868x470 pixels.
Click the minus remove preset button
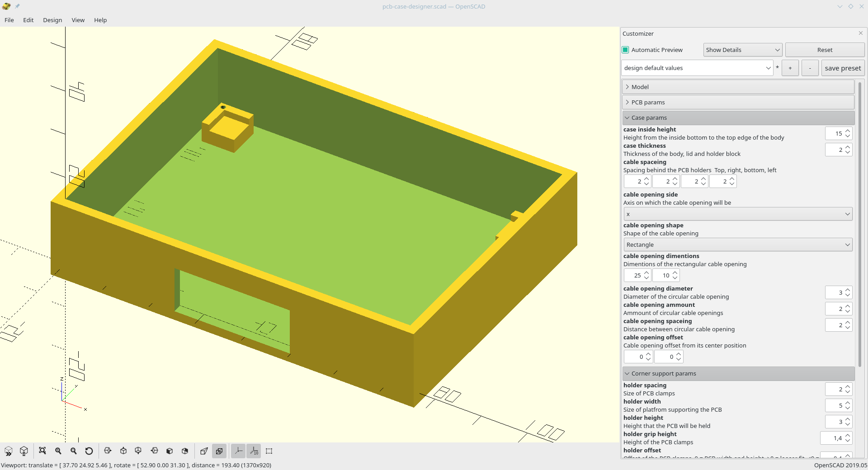click(x=810, y=68)
